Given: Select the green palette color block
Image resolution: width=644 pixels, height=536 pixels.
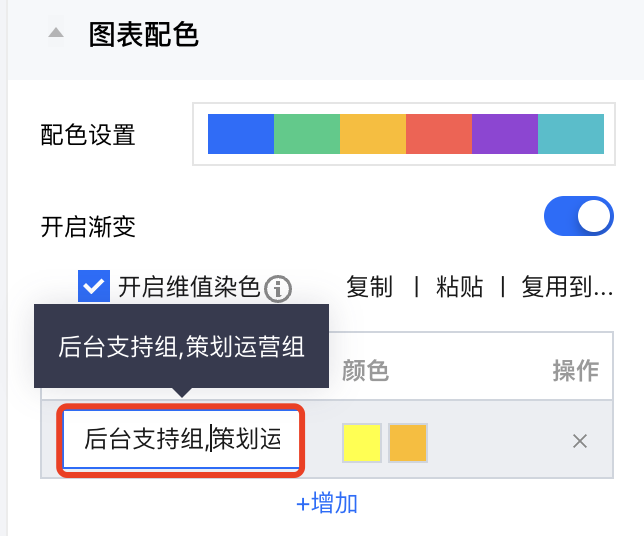Looking at the screenshot, I should [x=307, y=134].
